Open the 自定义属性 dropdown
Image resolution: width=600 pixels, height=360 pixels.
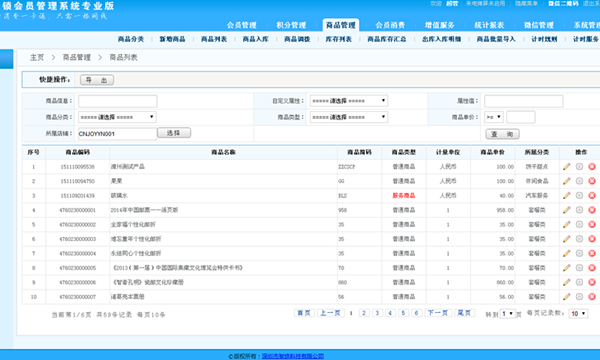tap(349, 101)
